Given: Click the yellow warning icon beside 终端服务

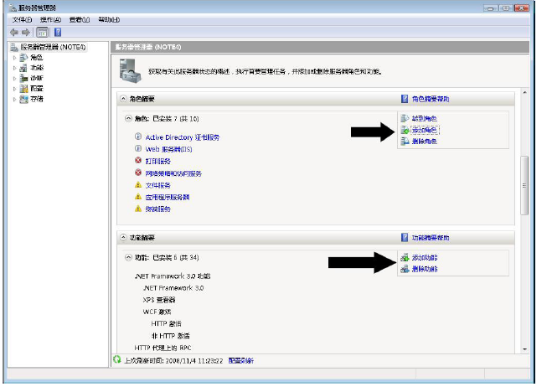Looking at the screenshot, I should coord(138,209).
